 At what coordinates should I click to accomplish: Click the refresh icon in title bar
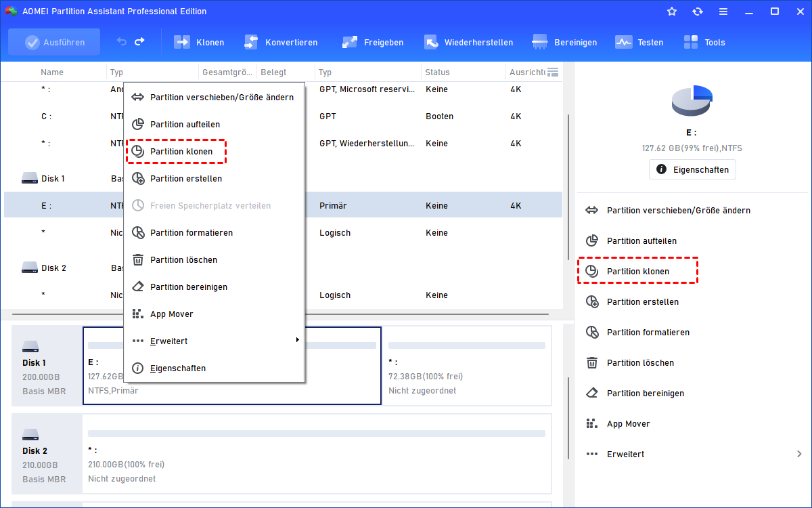tap(698, 12)
